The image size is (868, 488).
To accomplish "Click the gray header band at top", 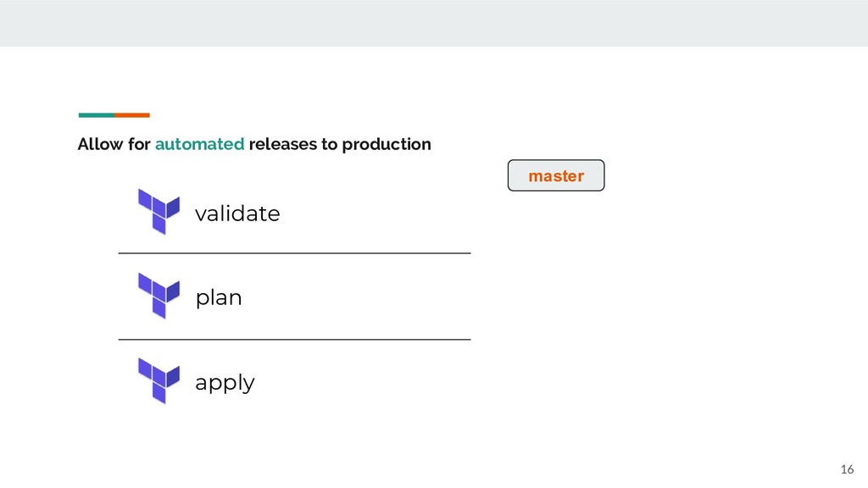I will [434, 23].
